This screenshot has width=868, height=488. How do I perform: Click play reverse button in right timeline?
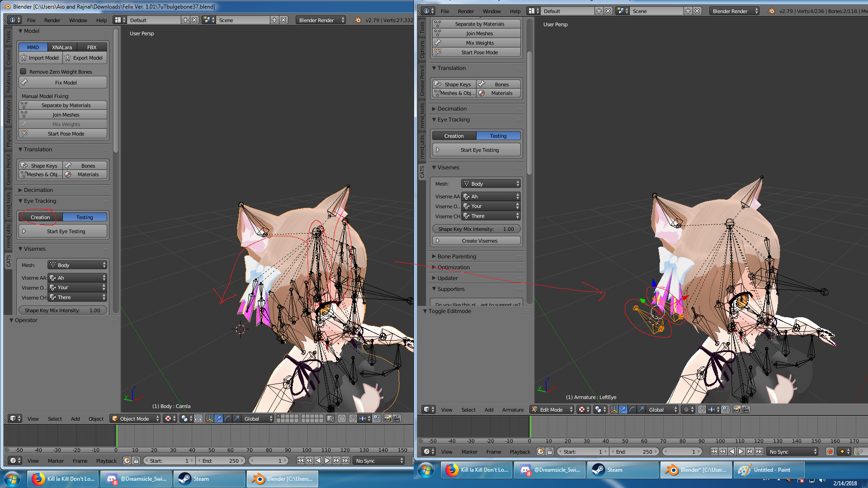pos(732,452)
